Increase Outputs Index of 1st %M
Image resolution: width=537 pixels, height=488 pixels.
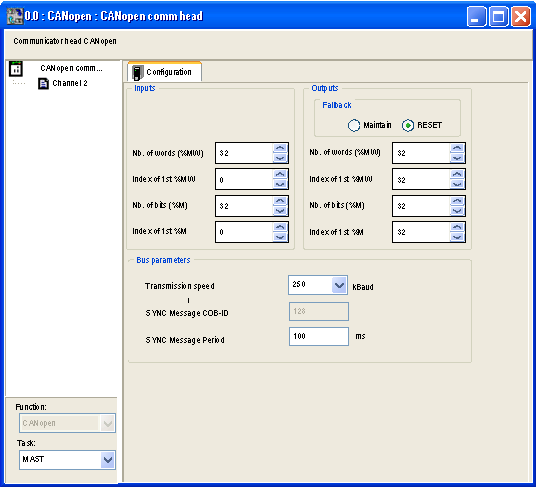coord(457,227)
